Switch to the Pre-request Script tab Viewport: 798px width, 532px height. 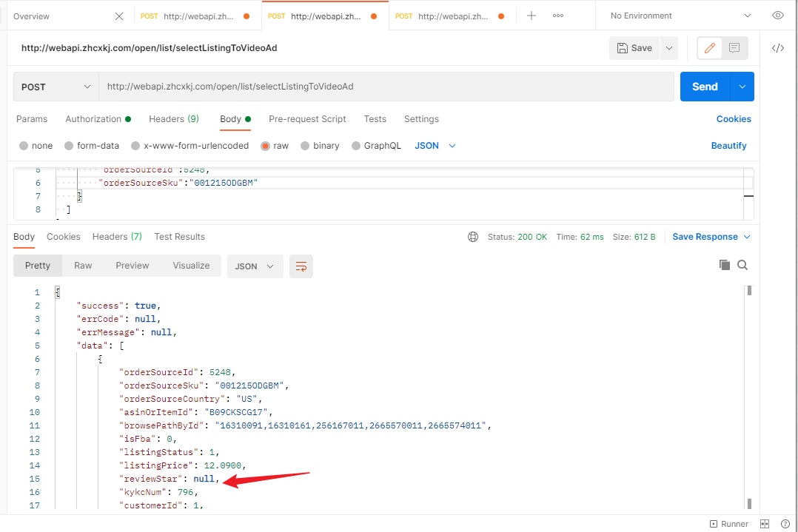tap(307, 119)
